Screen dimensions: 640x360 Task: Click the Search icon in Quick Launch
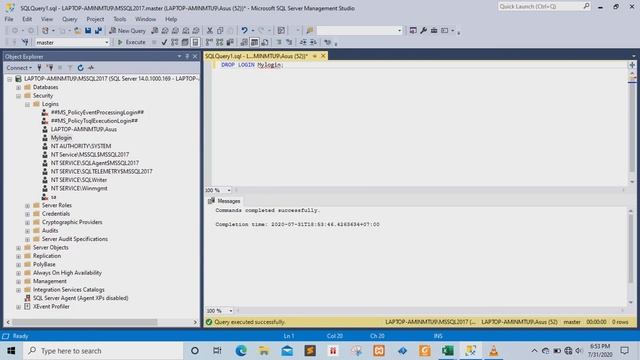pos(586,6)
